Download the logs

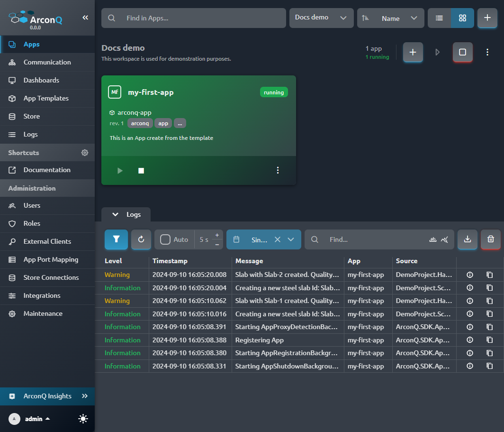pyautogui.click(x=468, y=239)
